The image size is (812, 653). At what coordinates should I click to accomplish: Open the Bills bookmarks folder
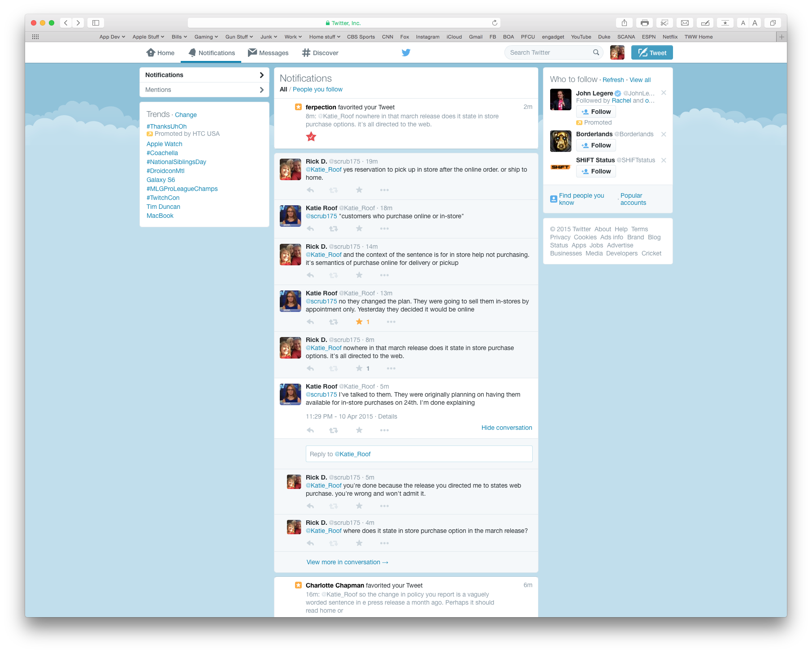coord(179,37)
